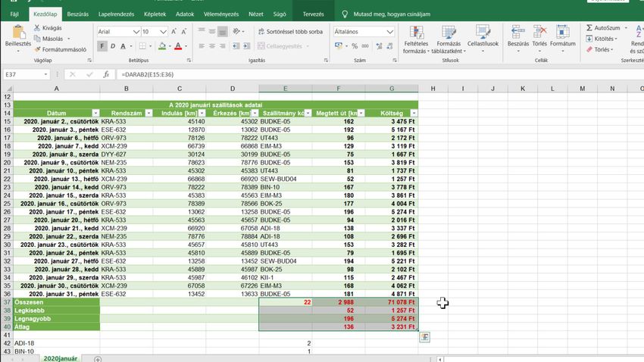The image size is (644, 362).
Task: Toggle align text right
Action: point(222,46)
